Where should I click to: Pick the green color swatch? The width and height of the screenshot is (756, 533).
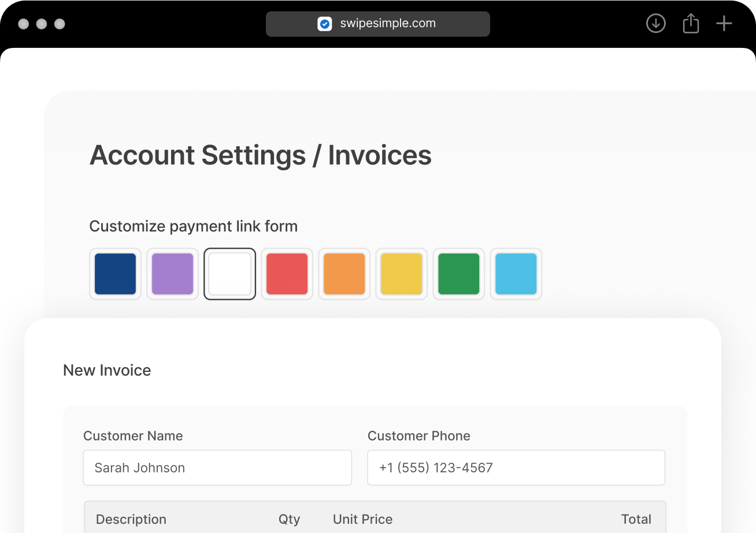(459, 274)
